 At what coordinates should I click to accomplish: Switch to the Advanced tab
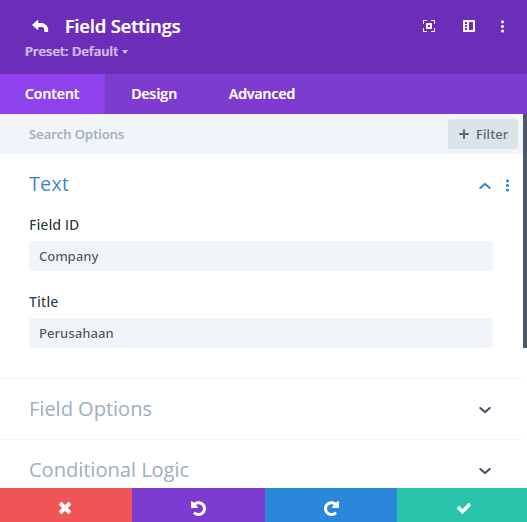click(x=262, y=94)
